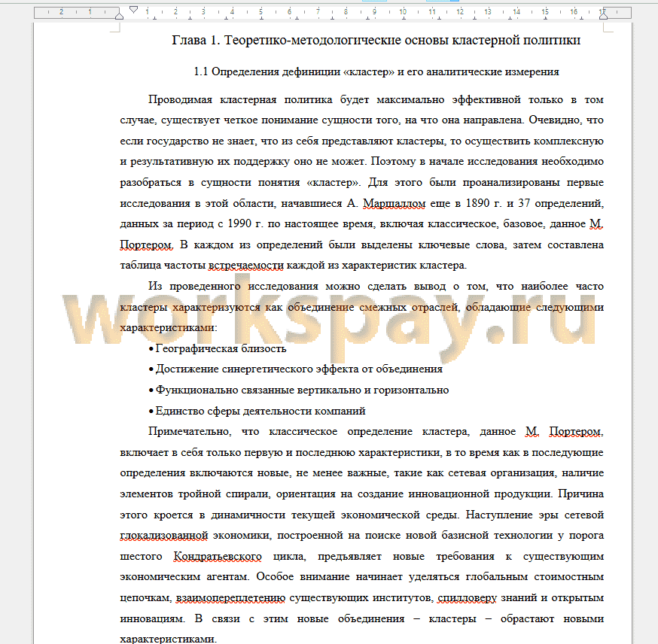Click the ruler at the 10 mark
This screenshot has height=644, width=658.
[403, 12]
